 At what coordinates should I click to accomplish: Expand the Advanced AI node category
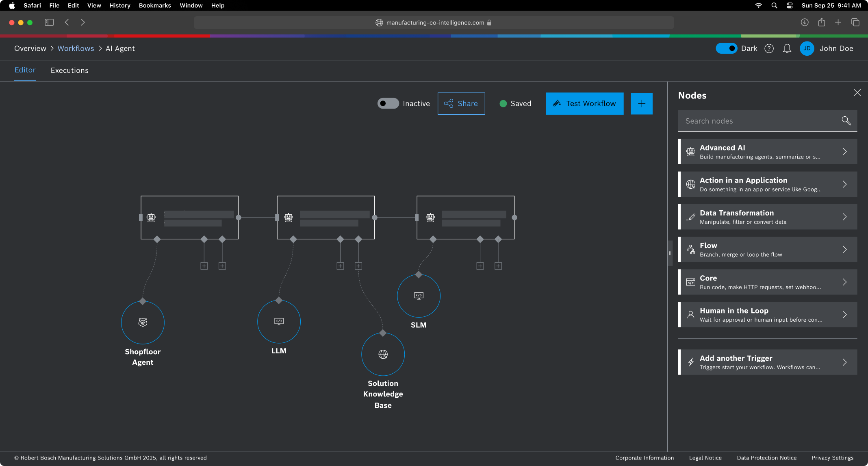point(767,152)
